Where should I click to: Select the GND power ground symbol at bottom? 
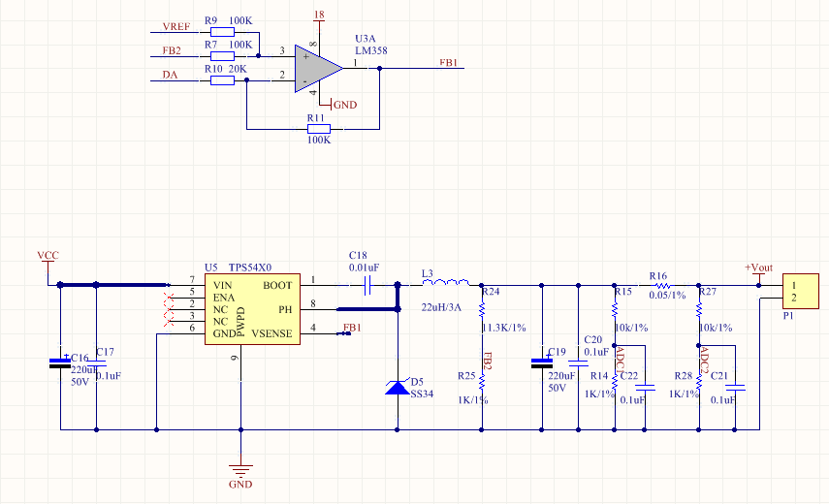(x=240, y=471)
